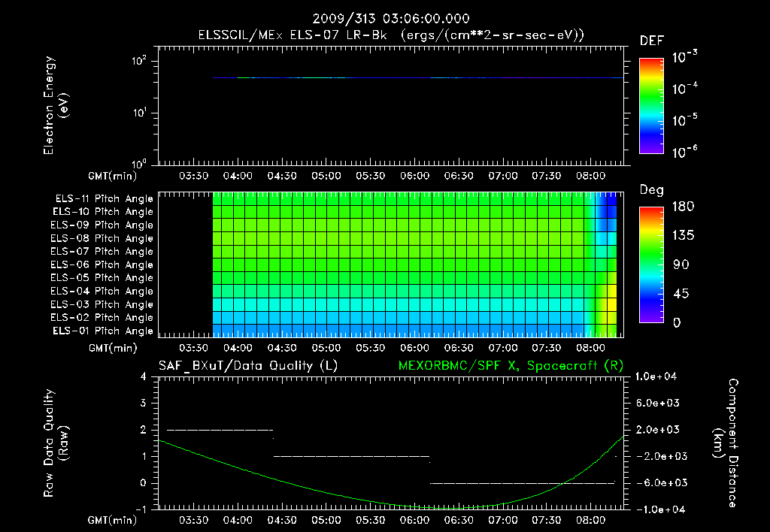Click the white data quality segment at level 2
This screenshot has height=532, width=770.
pyautogui.click(x=220, y=430)
